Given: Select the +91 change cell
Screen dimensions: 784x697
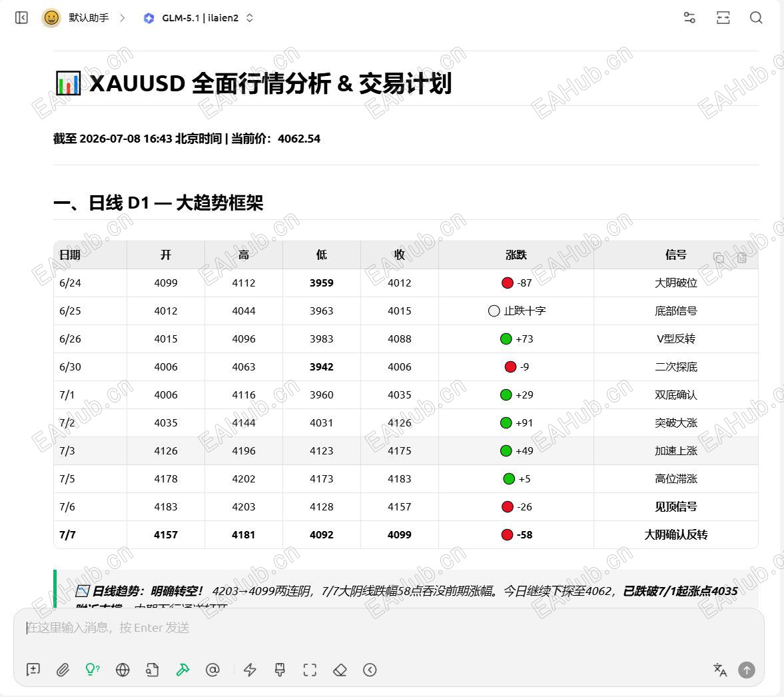Looking at the screenshot, I should [516, 423].
